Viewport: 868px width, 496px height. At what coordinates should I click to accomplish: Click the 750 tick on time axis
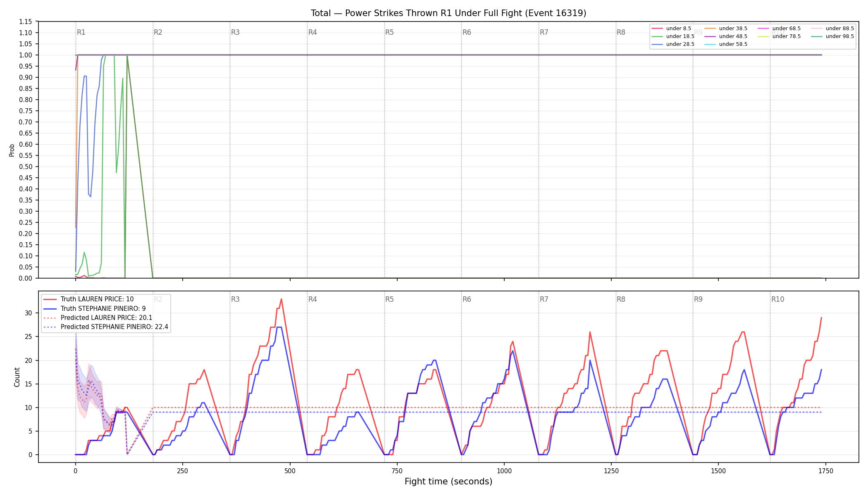[397, 471]
